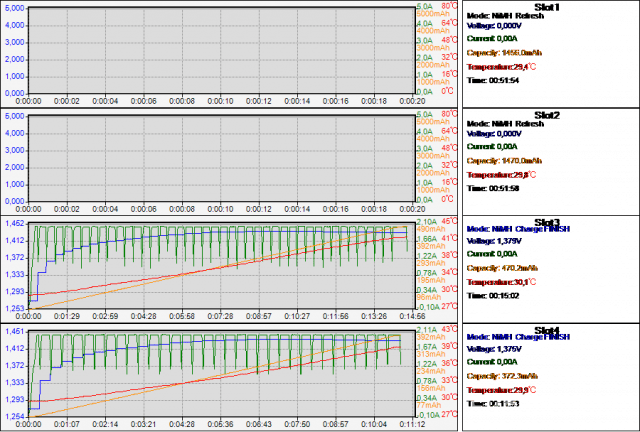Click 'Time: 00:15:02' in Slot3
This screenshot has height=432, width=640.
493,295
